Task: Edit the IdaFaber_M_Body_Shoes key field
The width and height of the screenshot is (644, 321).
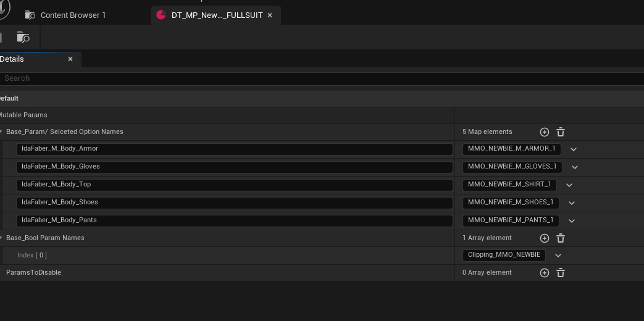Action: (x=235, y=202)
